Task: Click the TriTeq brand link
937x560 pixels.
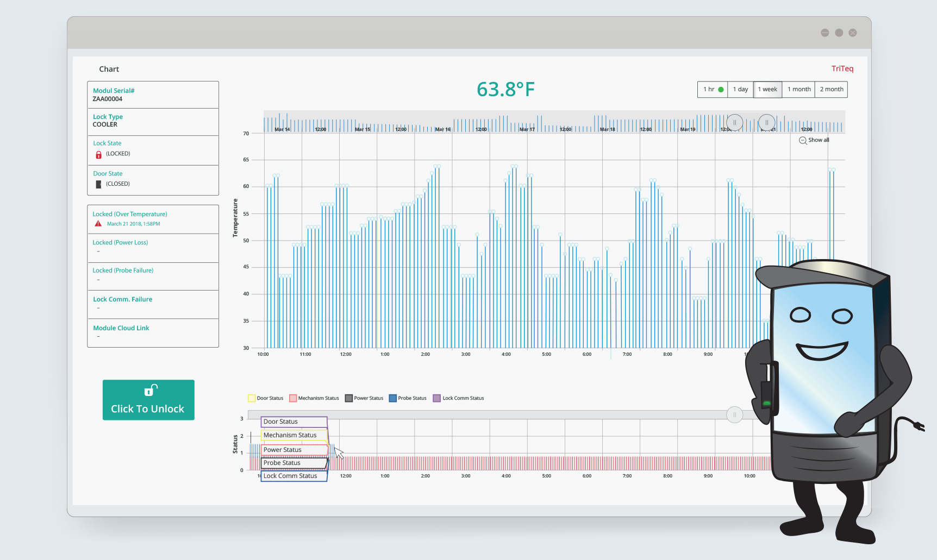Action: [x=842, y=68]
